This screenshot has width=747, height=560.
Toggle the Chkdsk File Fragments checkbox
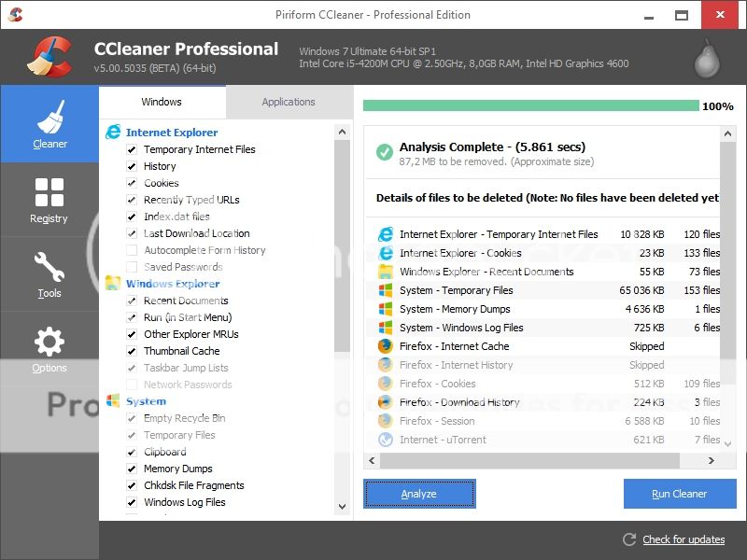(132, 485)
